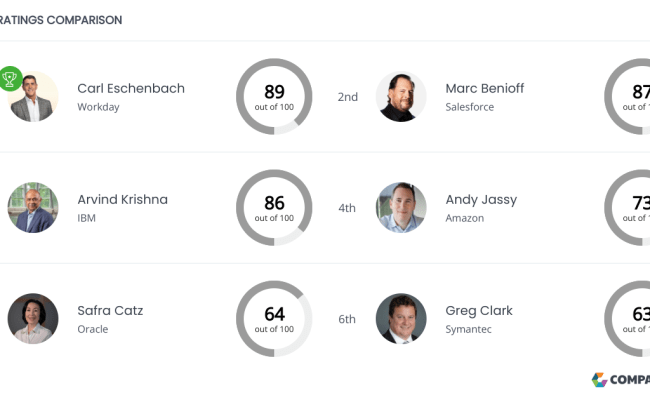
Task: Click the Ratings Comparison heading
Action: tap(61, 20)
